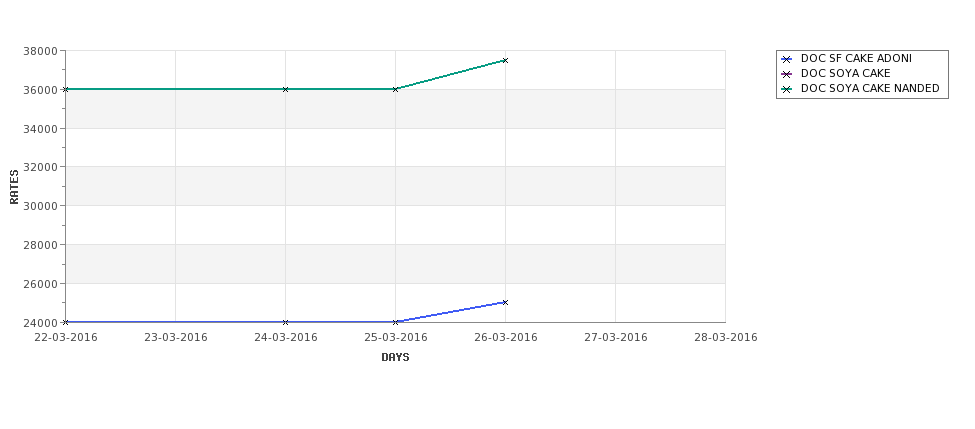The image size is (975, 429).
Task: Click the DOC SOYA CAKE legend marker
Action: [x=787, y=75]
